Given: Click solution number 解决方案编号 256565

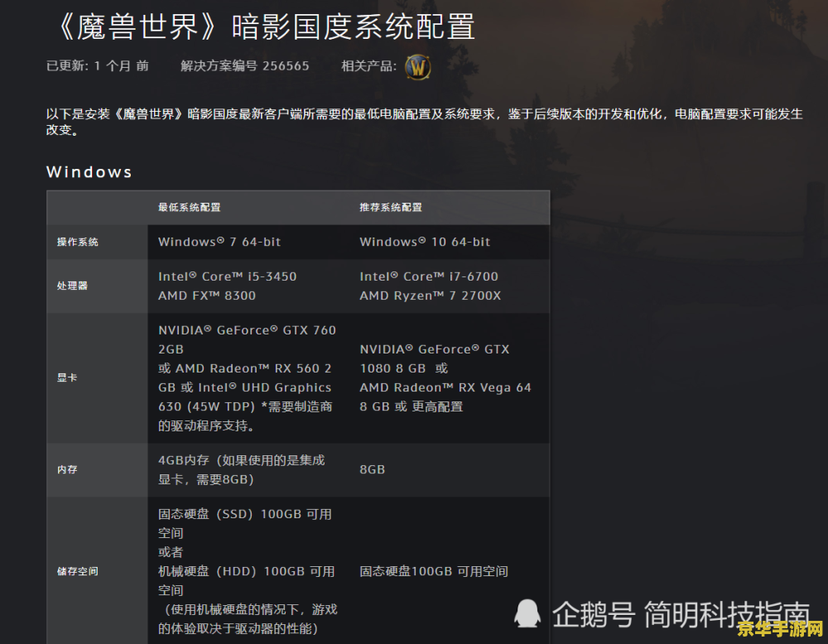Looking at the screenshot, I should tap(245, 66).
